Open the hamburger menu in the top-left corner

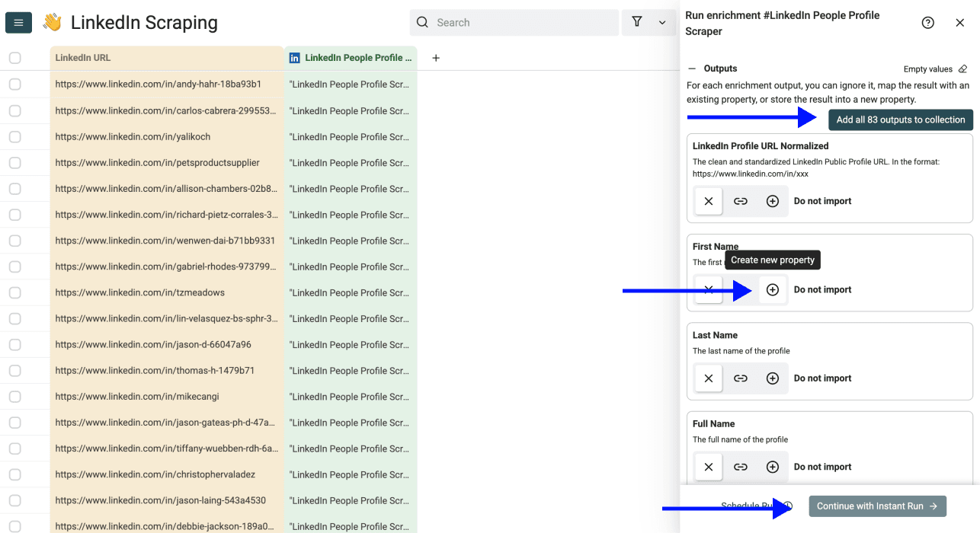point(18,22)
